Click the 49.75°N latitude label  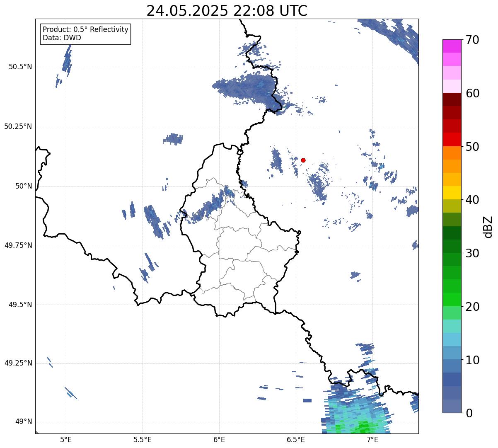18,245
